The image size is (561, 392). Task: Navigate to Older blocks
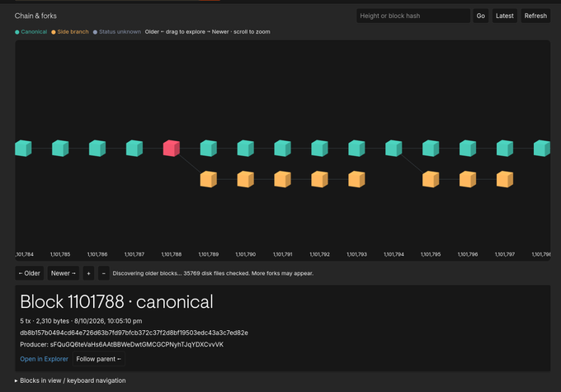pyautogui.click(x=30, y=273)
